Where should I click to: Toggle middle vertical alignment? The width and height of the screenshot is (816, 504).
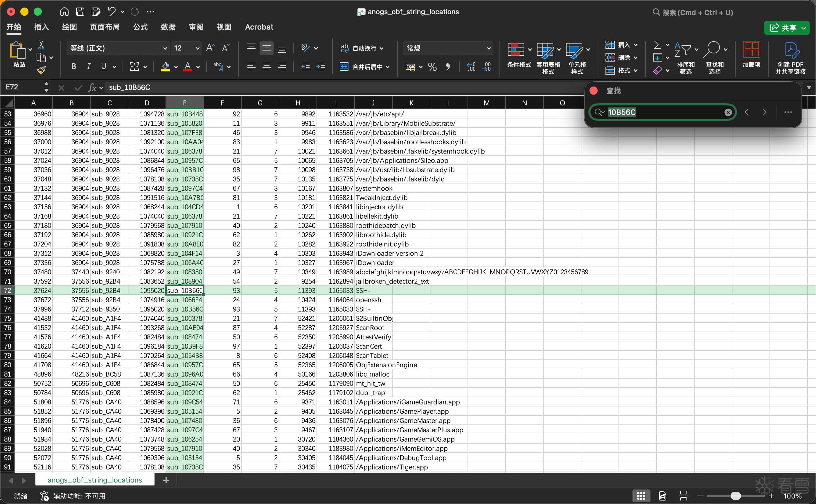pos(266,48)
